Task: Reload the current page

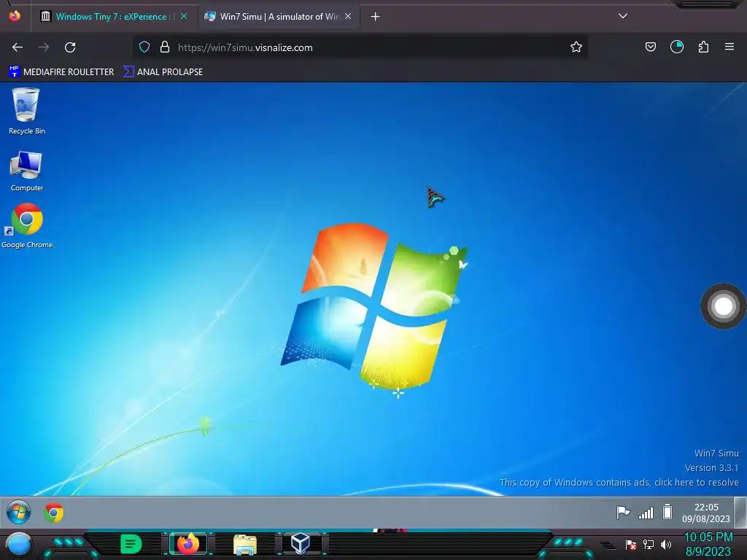Action: point(70,47)
